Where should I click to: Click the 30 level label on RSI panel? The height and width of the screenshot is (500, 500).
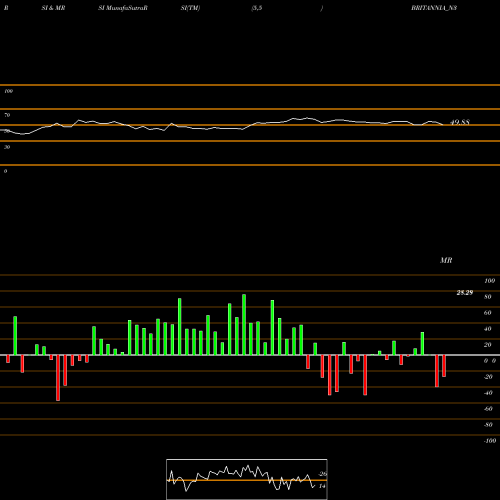7,147
